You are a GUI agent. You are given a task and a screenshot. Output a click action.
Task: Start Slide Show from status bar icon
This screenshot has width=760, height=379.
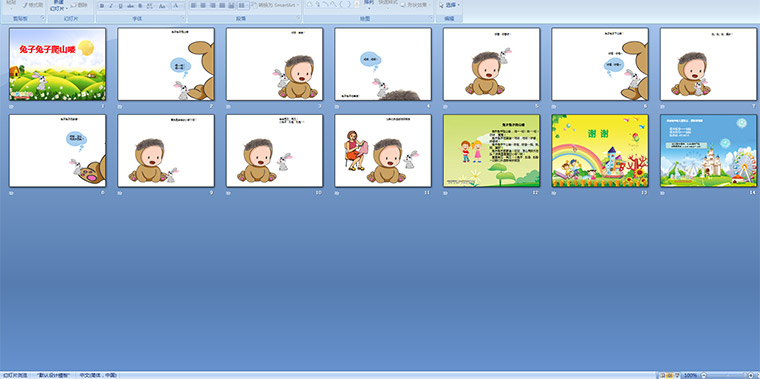coord(677,376)
